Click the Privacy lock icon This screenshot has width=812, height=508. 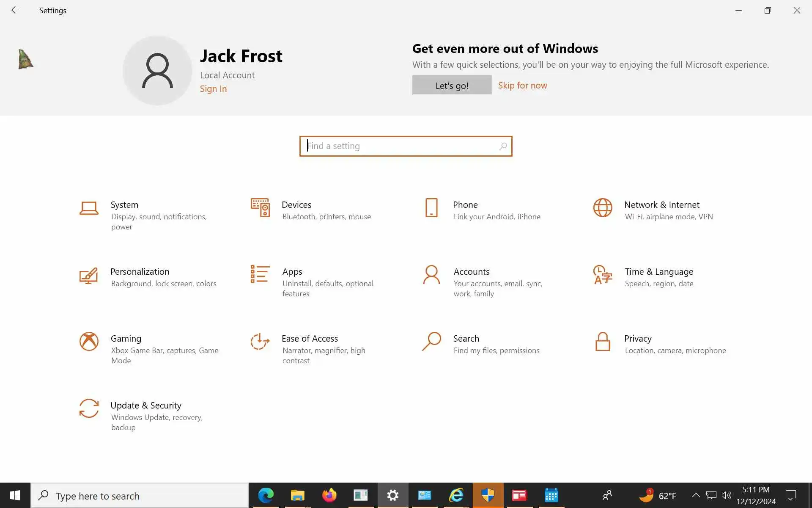tap(603, 341)
